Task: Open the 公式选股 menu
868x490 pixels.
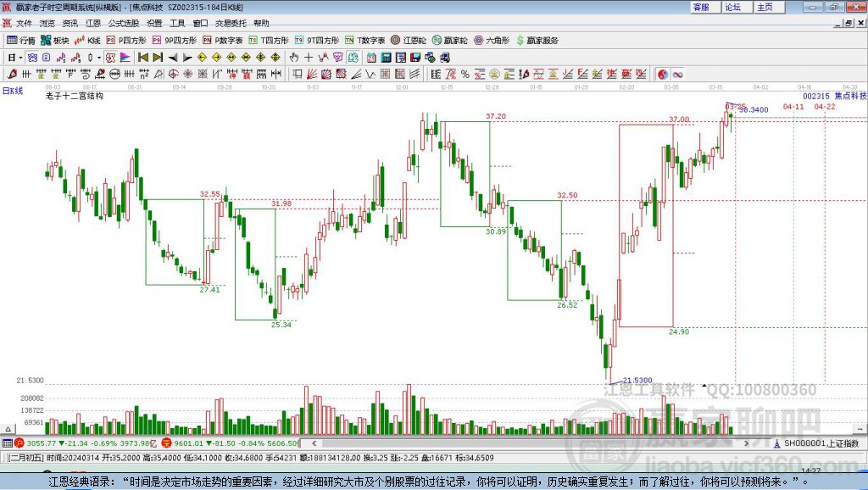Action: (124, 23)
